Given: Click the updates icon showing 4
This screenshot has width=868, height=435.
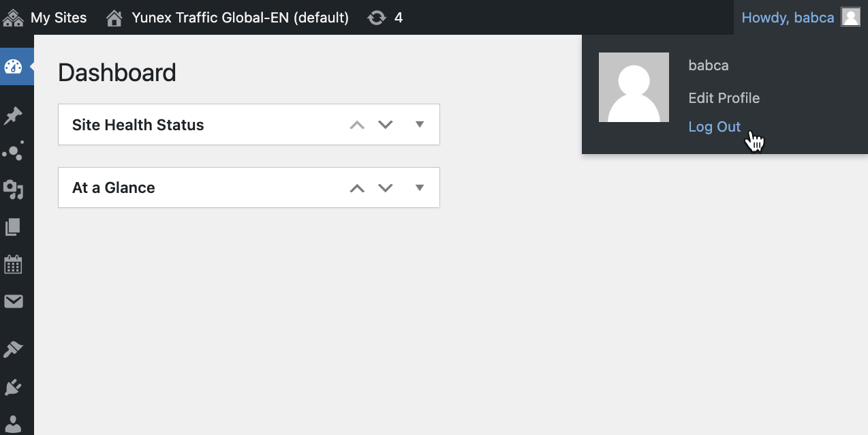Looking at the screenshot, I should [x=385, y=18].
